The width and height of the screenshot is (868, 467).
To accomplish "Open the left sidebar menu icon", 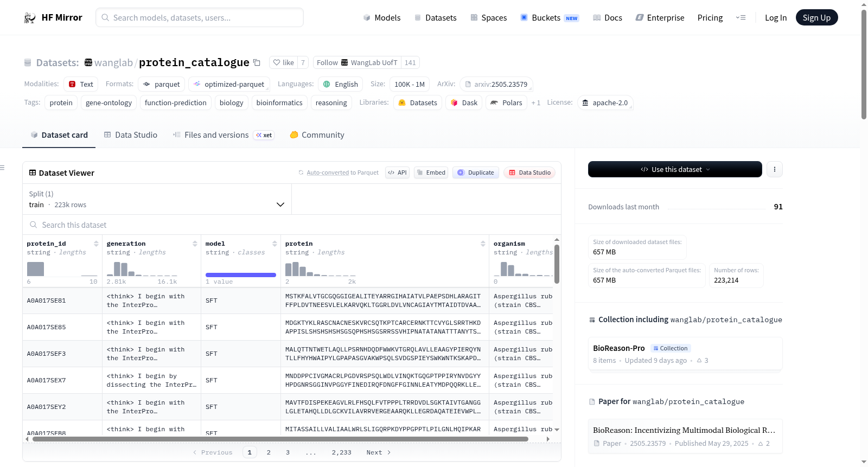I will coord(2,168).
